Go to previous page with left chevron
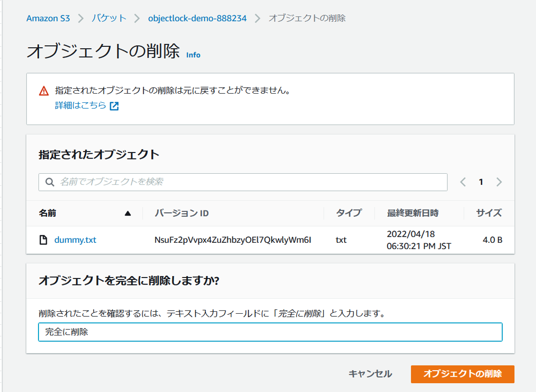Screen dimensions: 536x392 [463, 182]
